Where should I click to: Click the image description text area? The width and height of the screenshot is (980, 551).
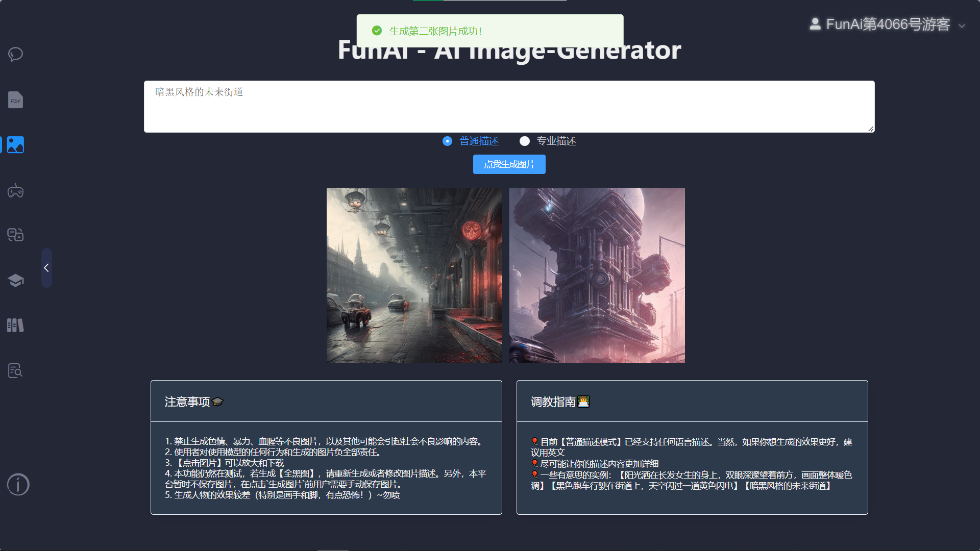point(509,107)
